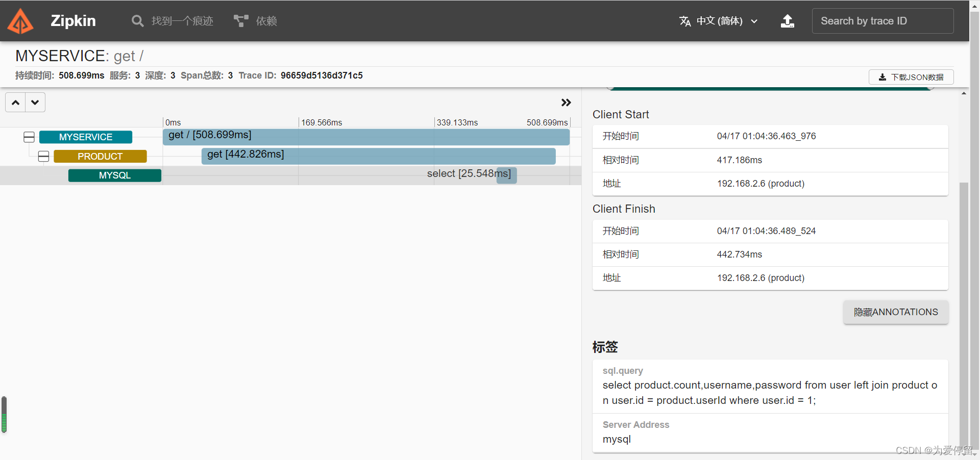980x460 pixels.
Task: Focus the Search by trace ID field
Action: click(x=883, y=21)
